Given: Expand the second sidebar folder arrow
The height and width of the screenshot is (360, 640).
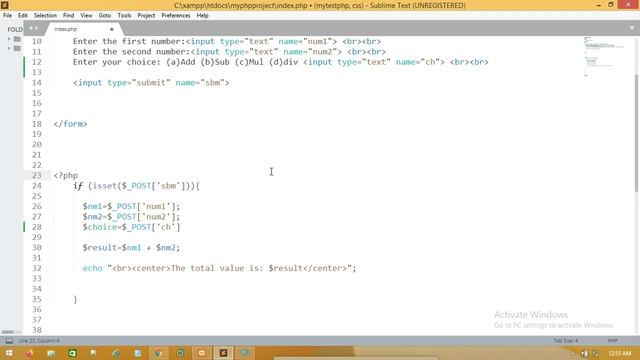Looking at the screenshot, I should click(9, 48).
